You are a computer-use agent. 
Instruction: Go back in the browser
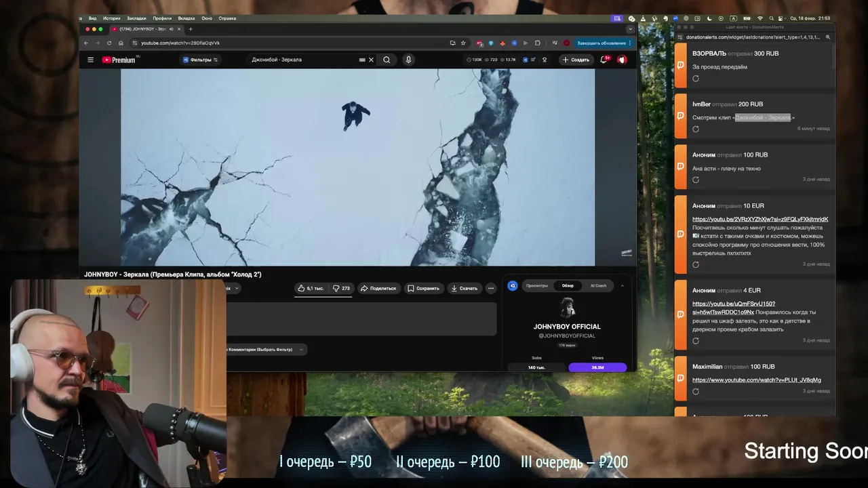(86, 43)
